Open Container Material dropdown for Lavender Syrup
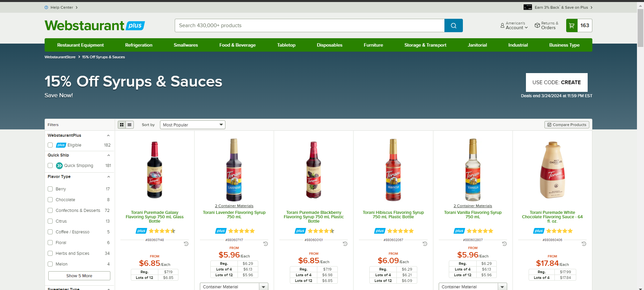 coord(234,287)
